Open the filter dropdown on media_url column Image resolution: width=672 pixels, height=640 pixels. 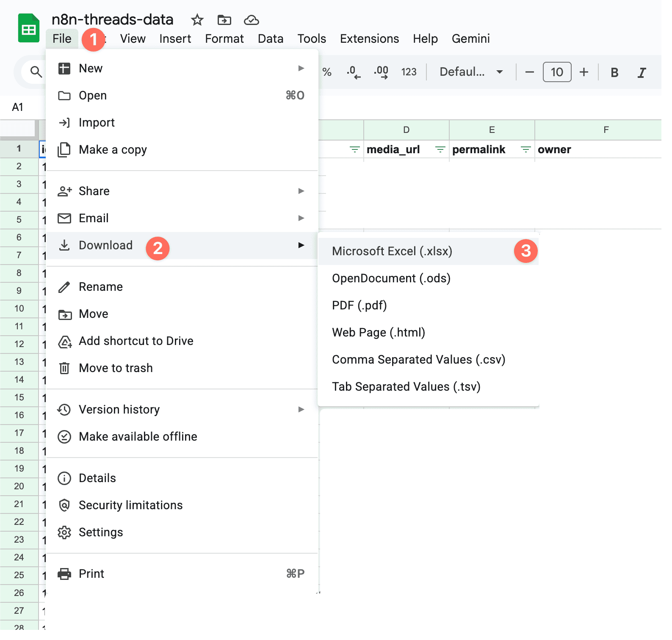[440, 149]
